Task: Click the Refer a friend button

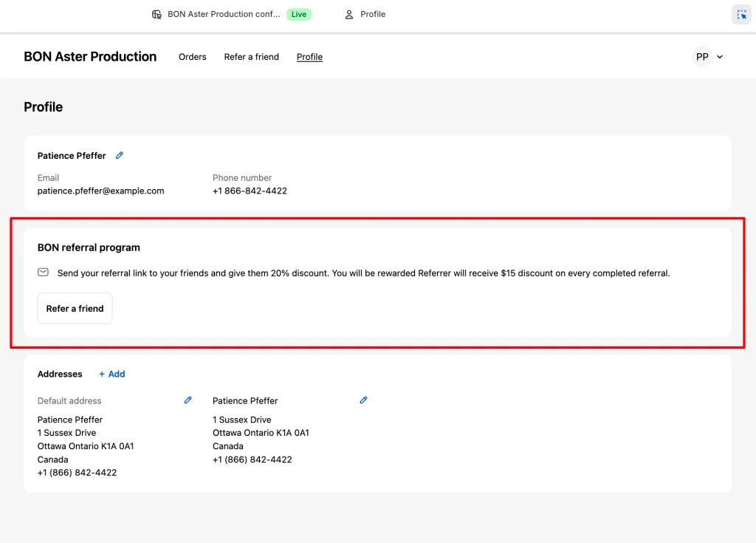Action: (x=75, y=308)
